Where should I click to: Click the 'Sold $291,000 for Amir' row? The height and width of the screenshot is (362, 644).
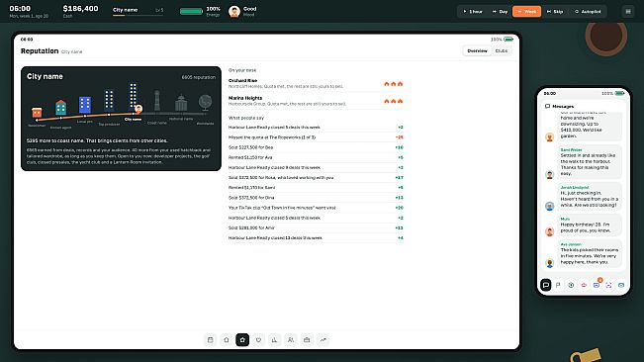click(x=316, y=227)
